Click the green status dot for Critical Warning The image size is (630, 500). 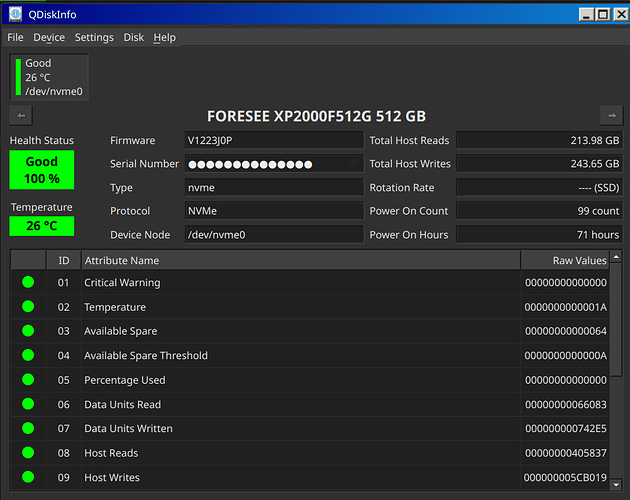pos(28,282)
